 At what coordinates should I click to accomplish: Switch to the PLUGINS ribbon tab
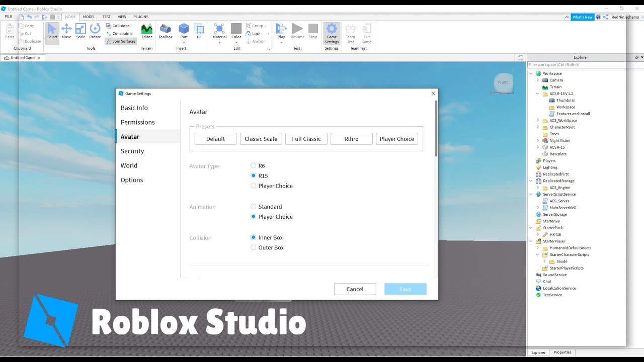pyautogui.click(x=141, y=17)
